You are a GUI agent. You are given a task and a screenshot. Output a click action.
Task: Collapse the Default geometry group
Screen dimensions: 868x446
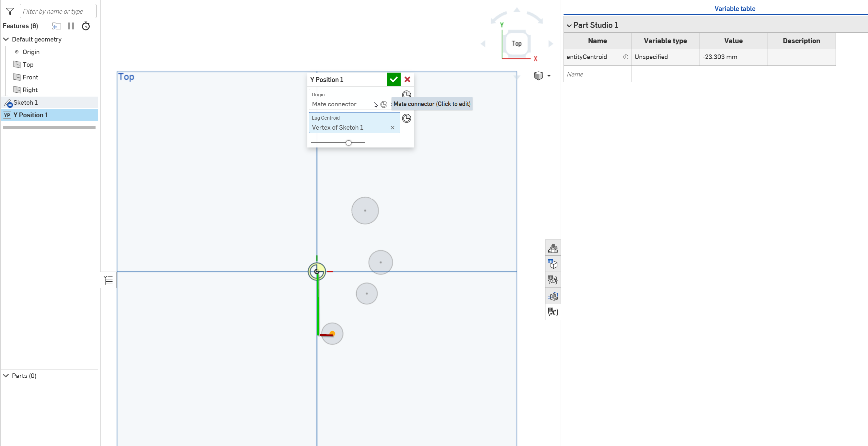(6, 40)
